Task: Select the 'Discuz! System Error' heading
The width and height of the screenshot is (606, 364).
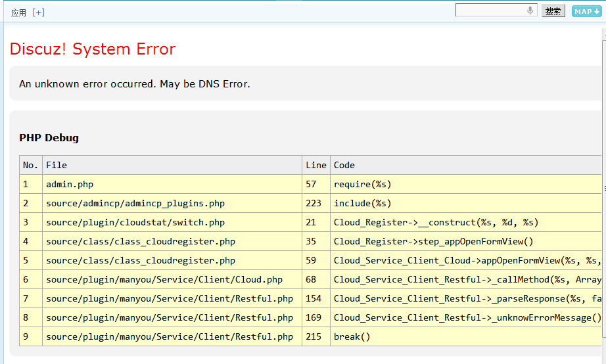Action: 93,49
